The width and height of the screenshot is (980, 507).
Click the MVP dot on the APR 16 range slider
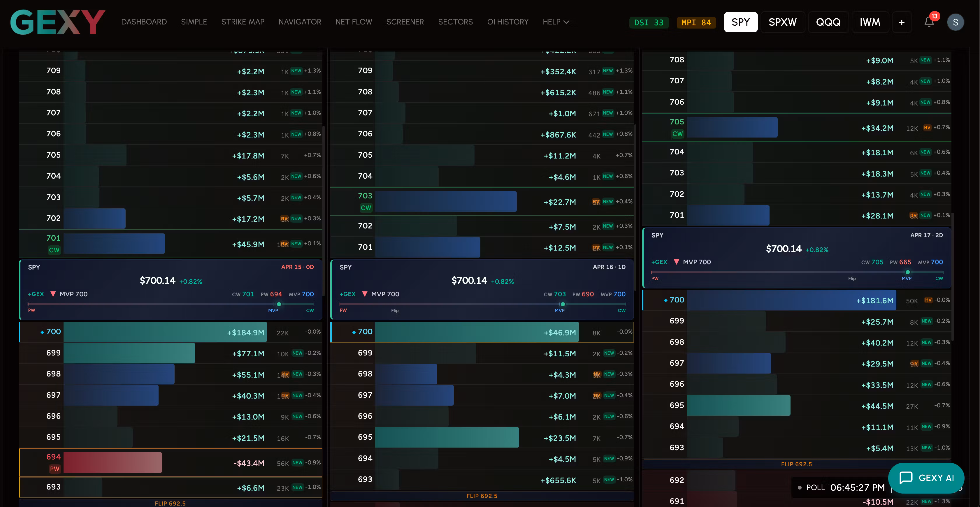coord(563,304)
